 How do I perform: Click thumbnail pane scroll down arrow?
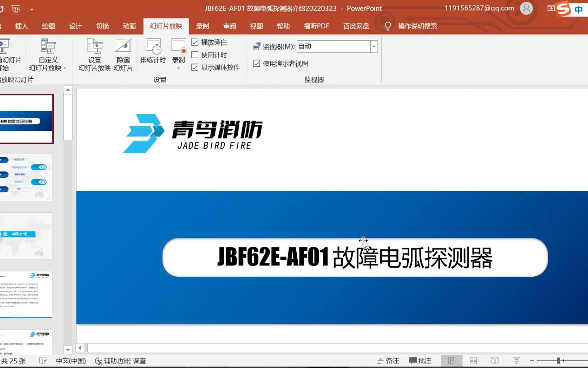(68, 350)
